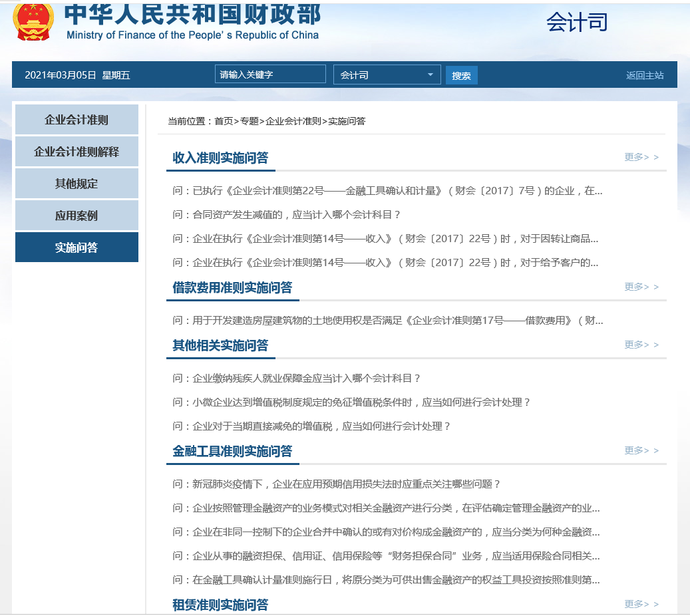This screenshot has width=690, height=616.
Task: Open question 企业按照管理金融资产的业务模式
Action: point(386,508)
